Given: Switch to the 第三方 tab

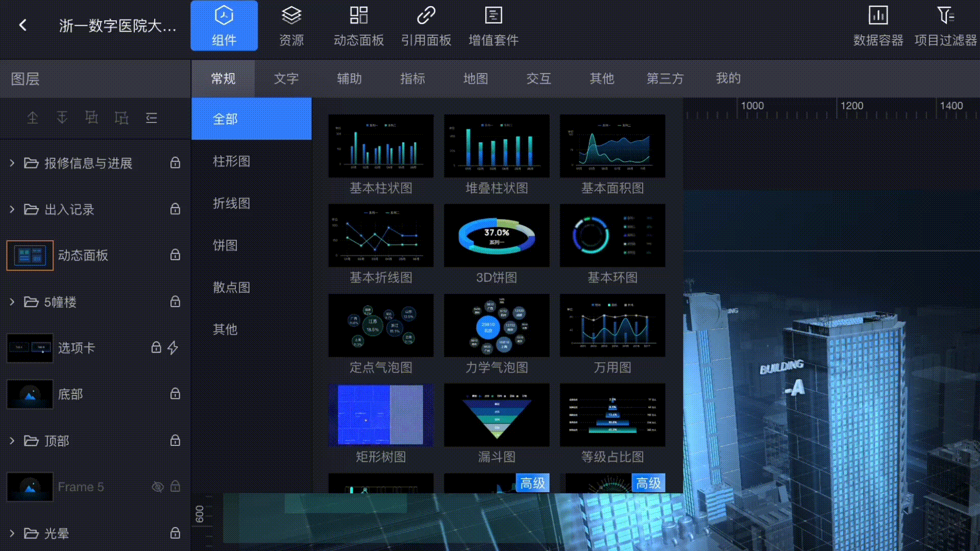Looking at the screenshot, I should 665,79.
